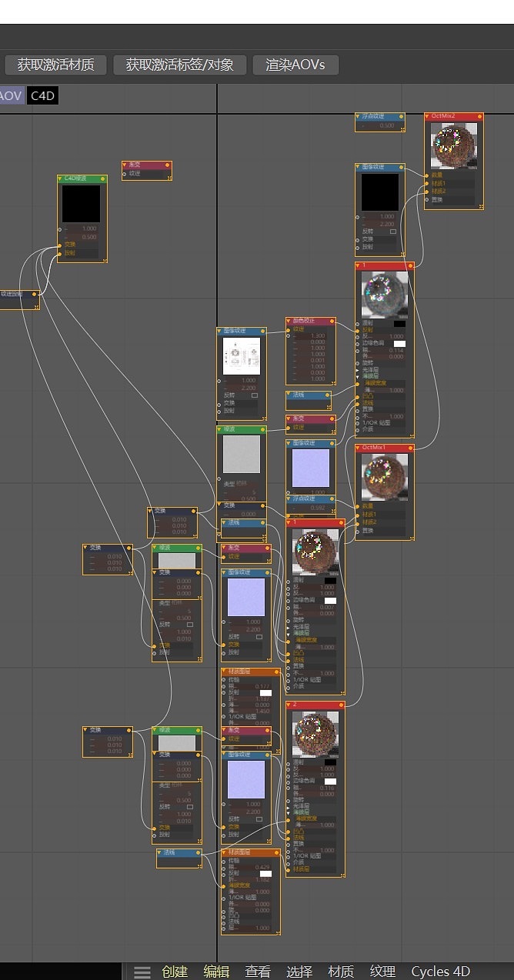This screenshot has width=514, height=980.
Task: Click the 获取激活材质 button
Action: coord(56,65)
